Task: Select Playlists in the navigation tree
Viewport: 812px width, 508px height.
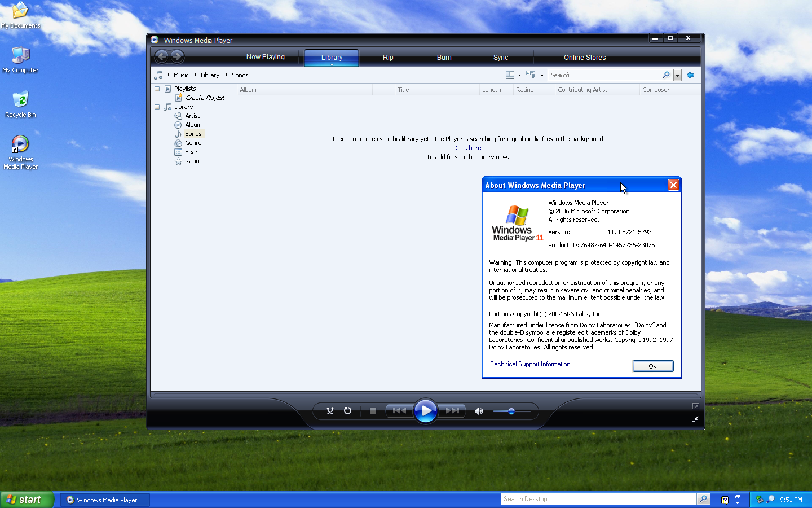Action: [185, 89]
